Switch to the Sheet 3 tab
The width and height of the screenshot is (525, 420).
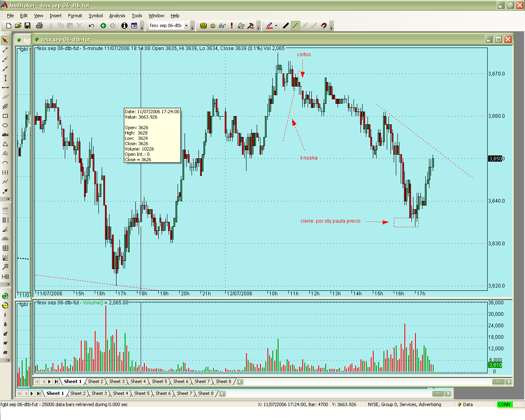[116, 381]
